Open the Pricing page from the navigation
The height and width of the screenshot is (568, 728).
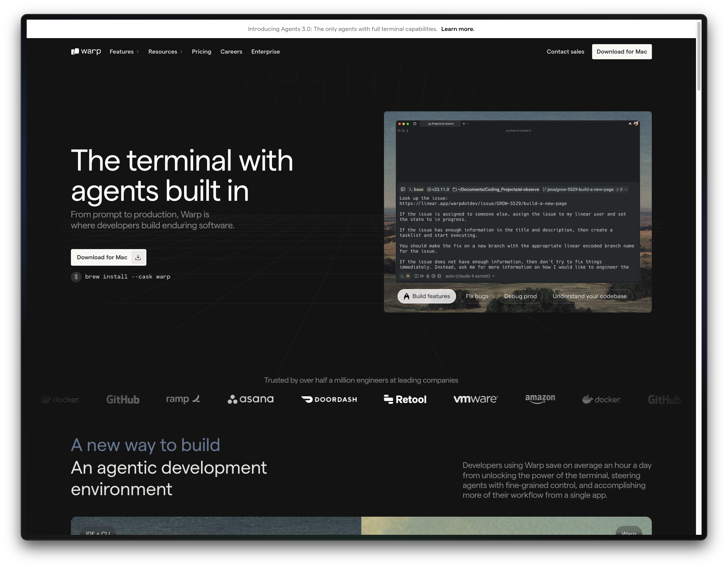(201, 52)
